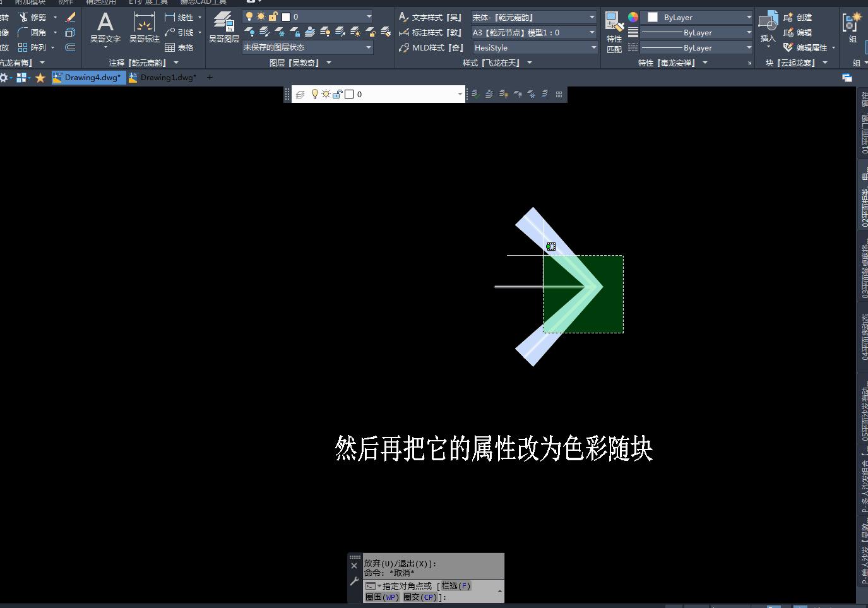Toggle layer on/off lightbulb in ribbon layer box
This screenshot has width=868, height=608.
click(249, 16)
